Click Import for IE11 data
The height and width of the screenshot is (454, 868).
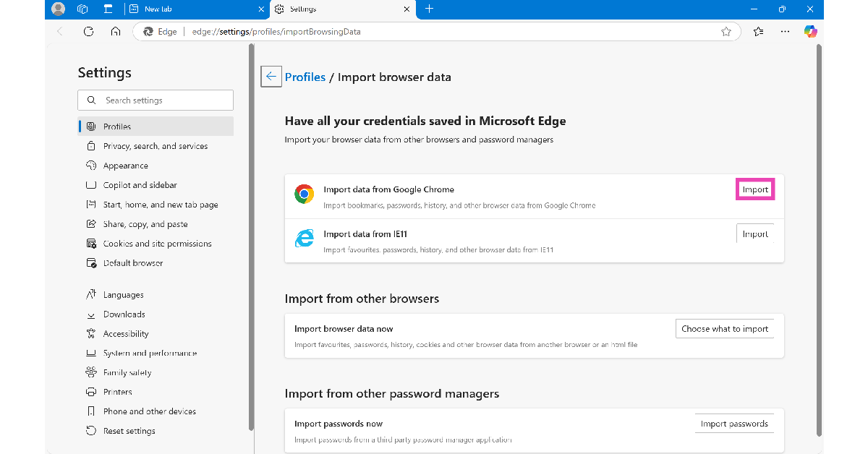[755, 234]
